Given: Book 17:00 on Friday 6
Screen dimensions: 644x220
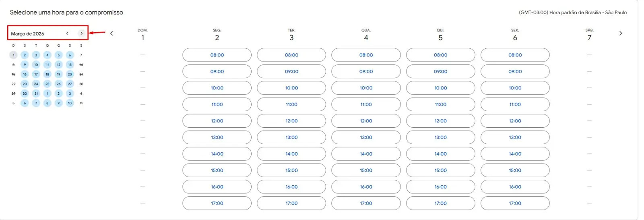Looking at the screenshot, I should point(515,204).
